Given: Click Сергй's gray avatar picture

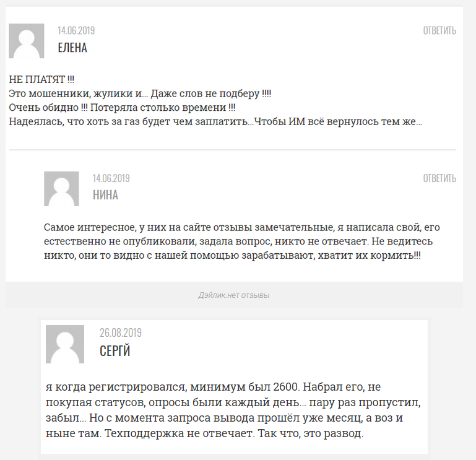Looking at the screenshot, I should [x=65, y=344].
